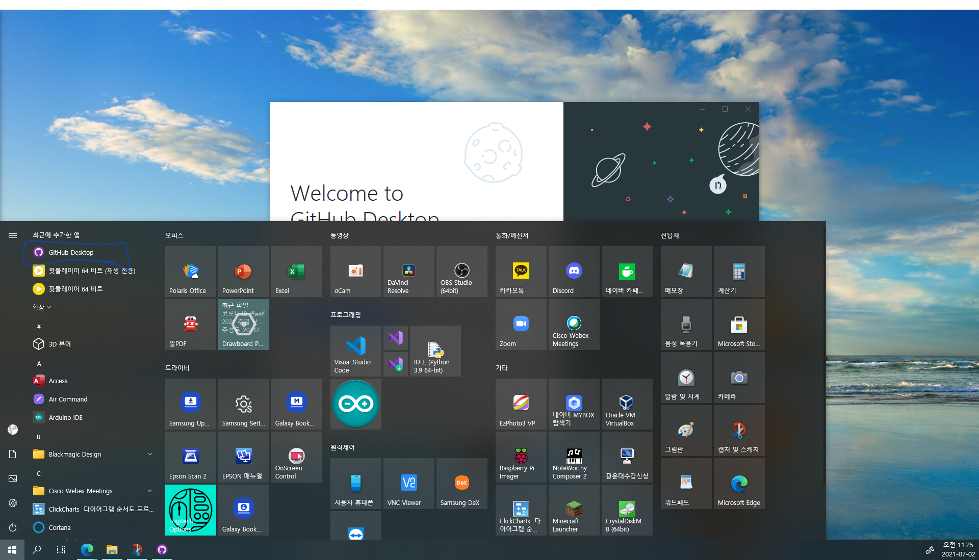
Task: Open the Microsoft Edge tile
Action: 739,484
